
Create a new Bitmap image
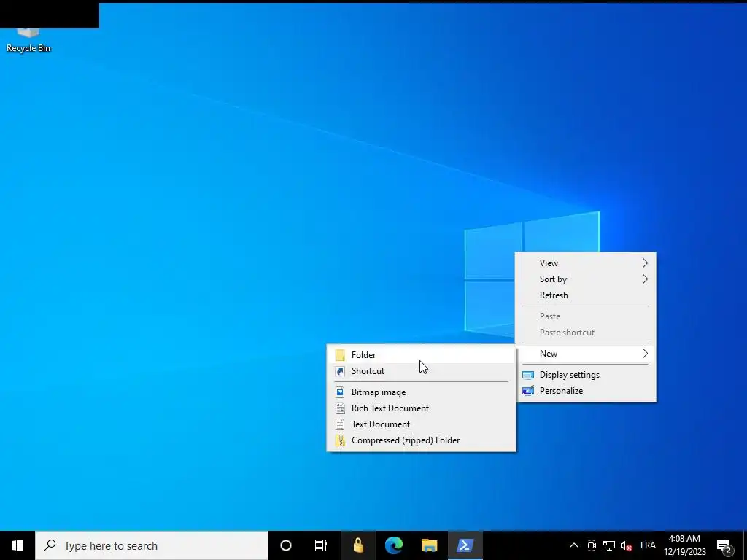[421, 392]
